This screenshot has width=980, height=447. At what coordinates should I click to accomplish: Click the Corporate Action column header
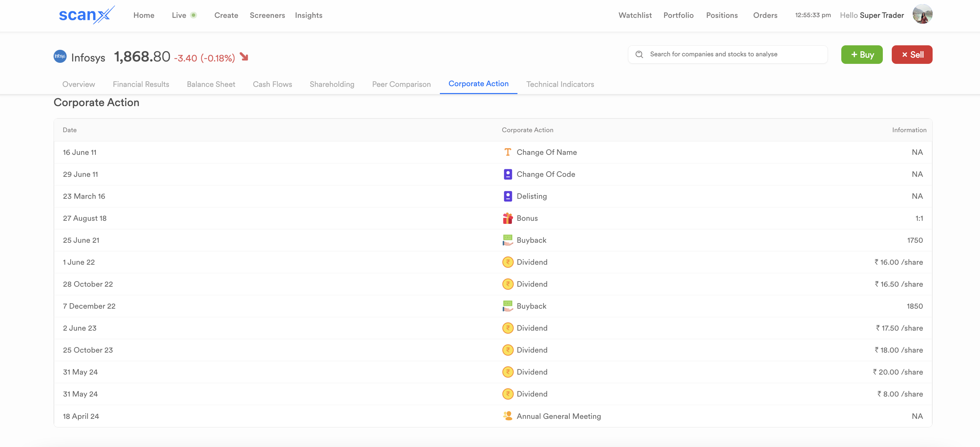point(527,130)
